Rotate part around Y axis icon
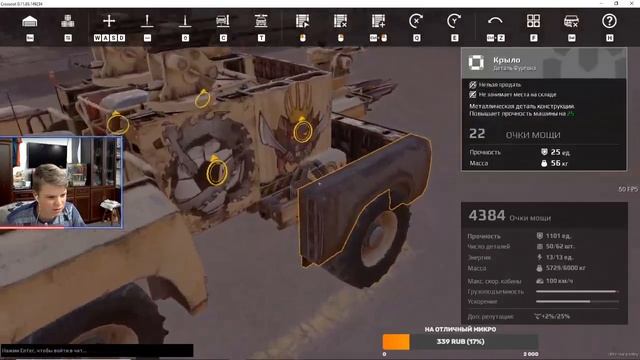 (x=454, y=21)
